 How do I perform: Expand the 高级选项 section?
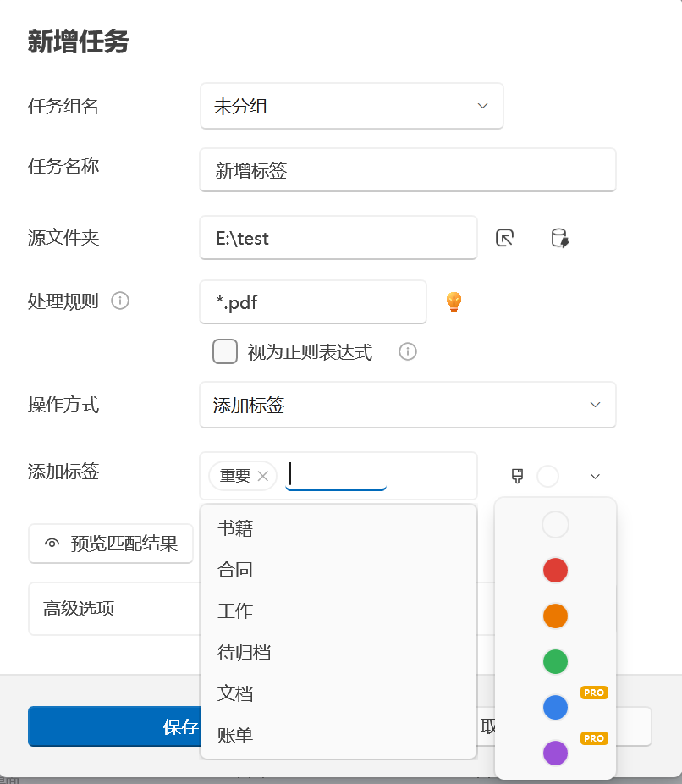click(x=114, y=609)
